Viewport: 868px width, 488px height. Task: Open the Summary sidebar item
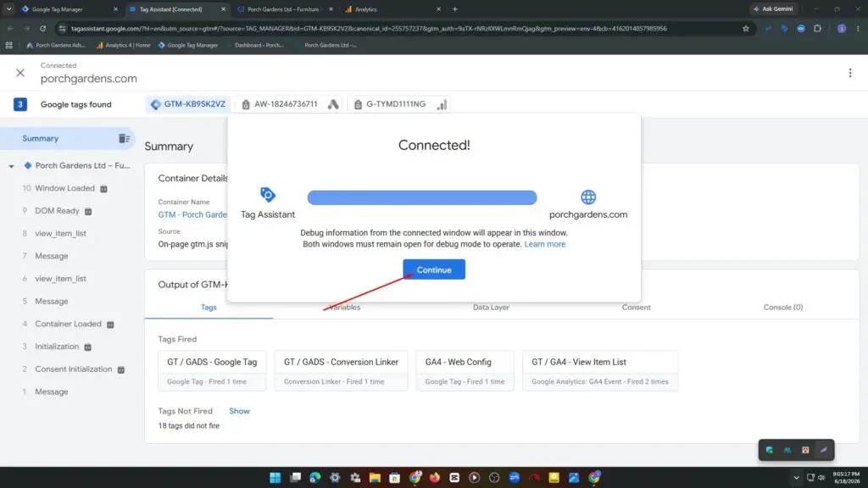41,138
